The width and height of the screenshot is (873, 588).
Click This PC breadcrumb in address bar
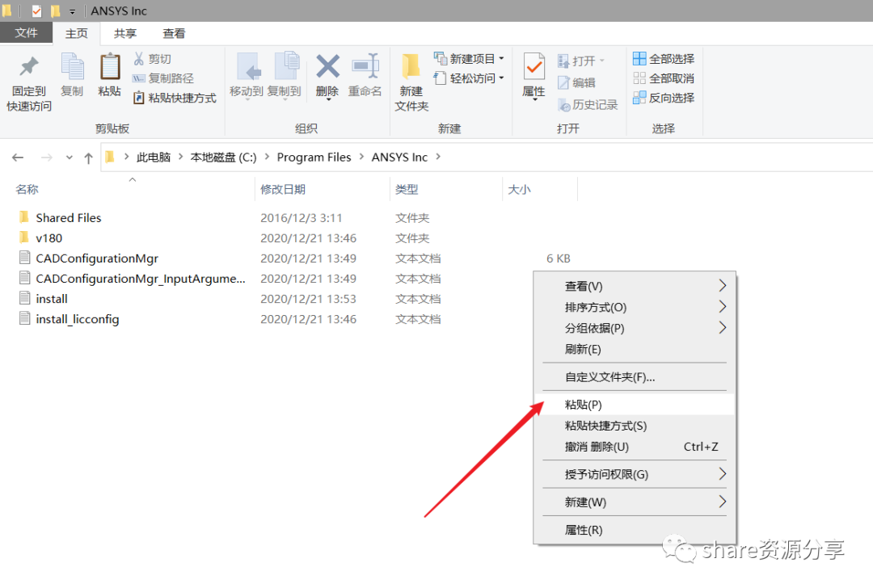154,157
